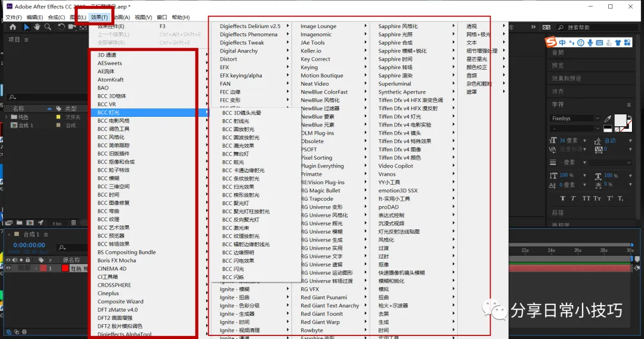Open the 音频 panel
This screenshot has height=339, width=644.
[x=558, y=52]
